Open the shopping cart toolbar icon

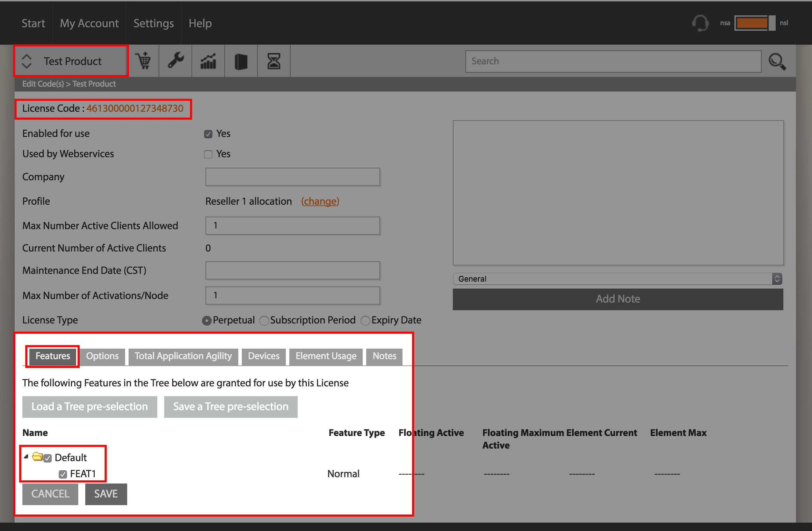143,61
